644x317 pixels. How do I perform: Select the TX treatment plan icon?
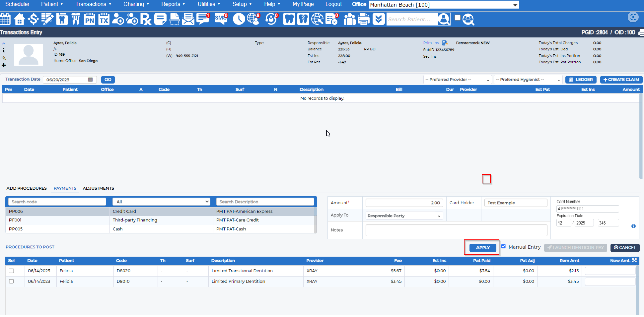point(104,19)
